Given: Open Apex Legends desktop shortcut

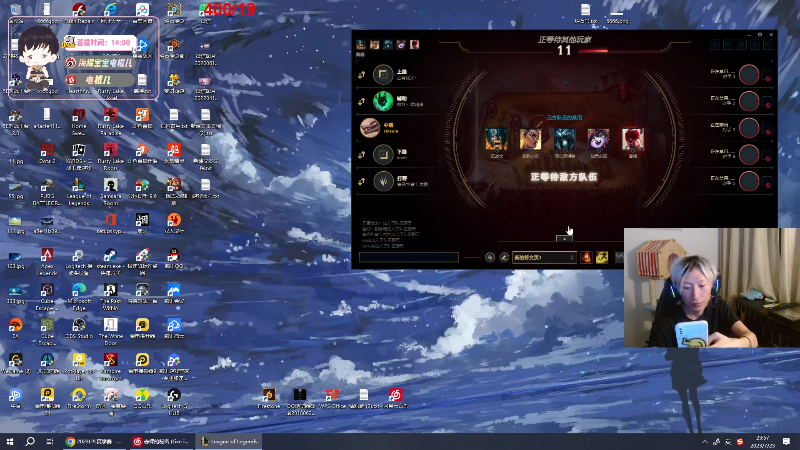Looking at the screenshot, I should 47,261.
